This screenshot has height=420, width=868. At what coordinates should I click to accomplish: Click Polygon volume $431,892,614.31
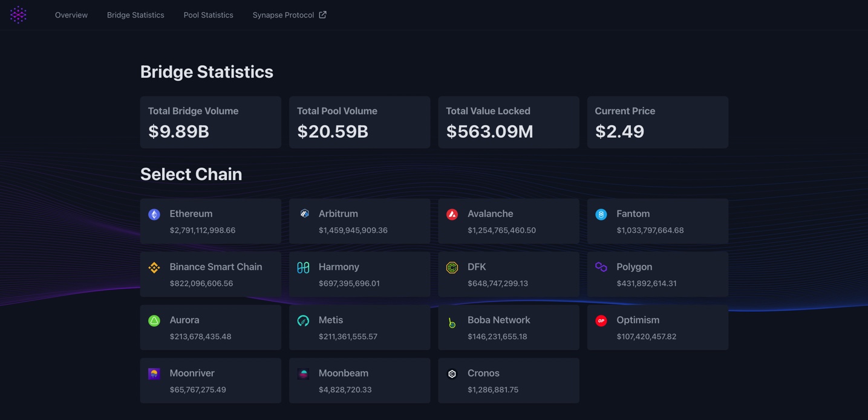(x=647, y=283)
